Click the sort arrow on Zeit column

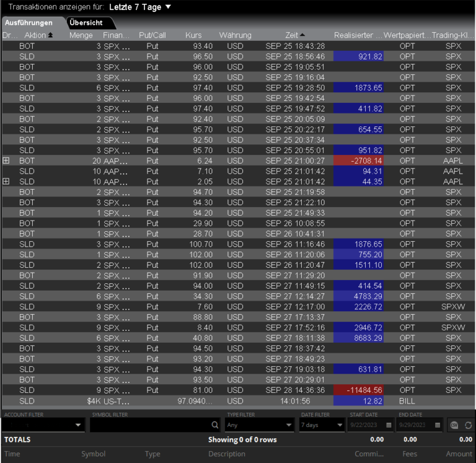pos(302,35)
